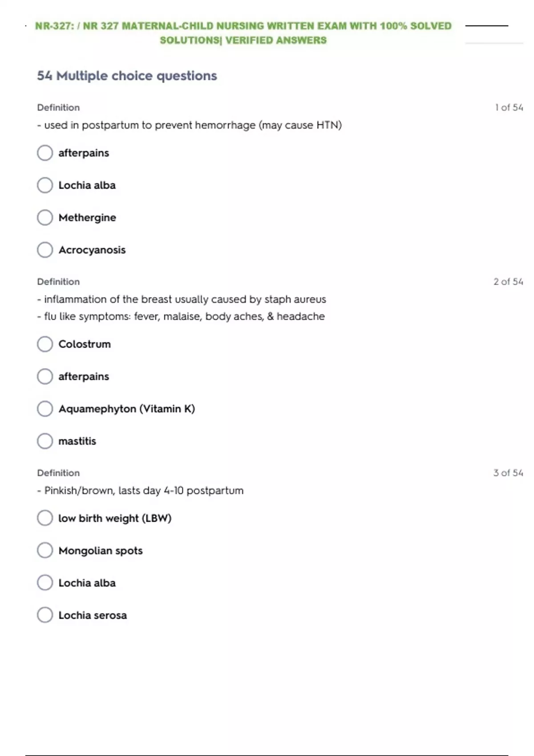Select the 'Lochia serosa' radio button

45,615
